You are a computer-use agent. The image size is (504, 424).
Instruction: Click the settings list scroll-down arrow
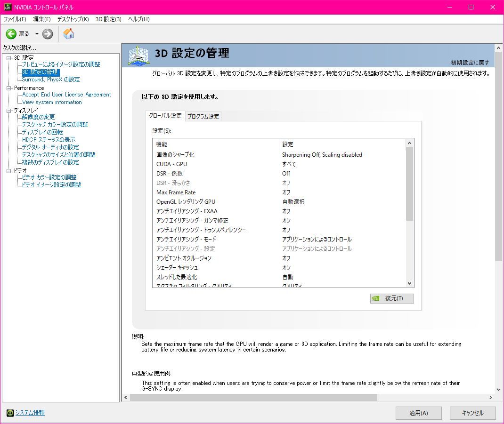tap(409, 283)
